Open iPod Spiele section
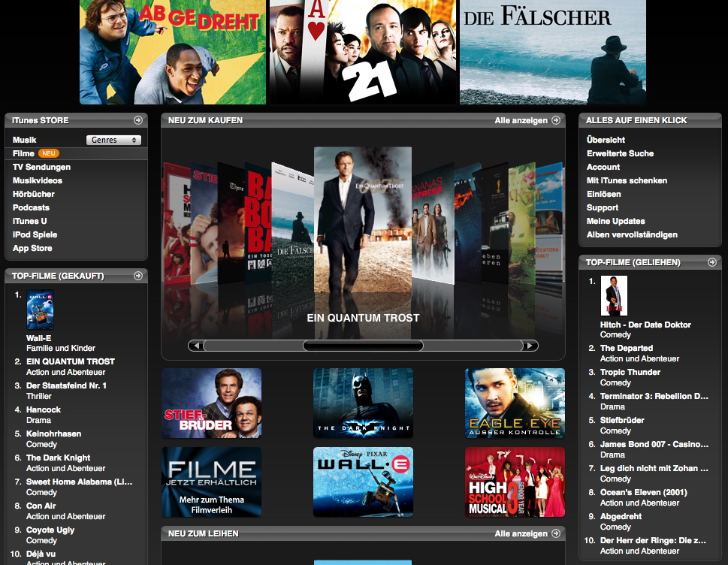728x565 pixels. (x=35, y=234)
